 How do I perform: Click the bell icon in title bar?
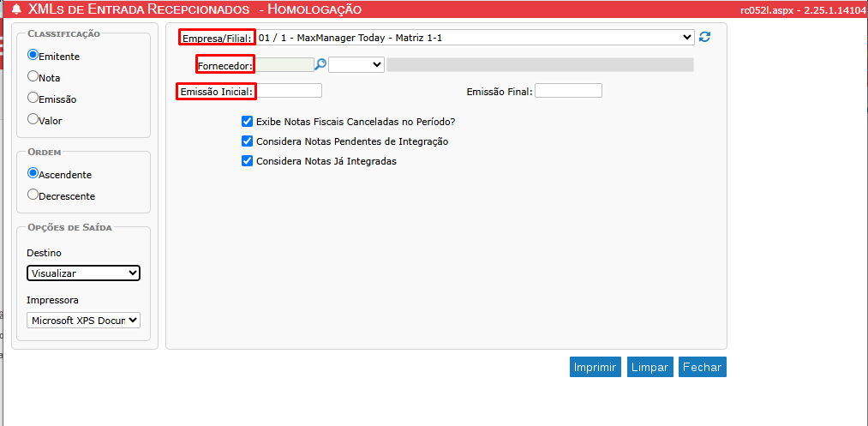[15, 9]
